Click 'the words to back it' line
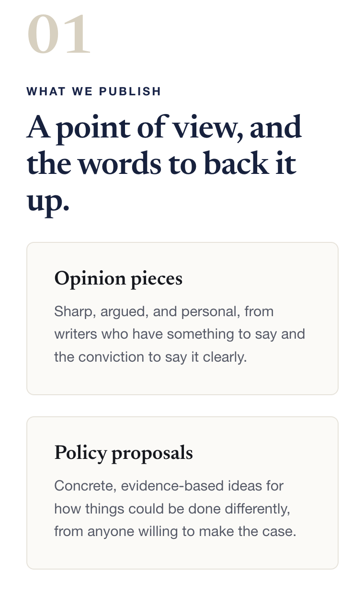 pos(161,164)
